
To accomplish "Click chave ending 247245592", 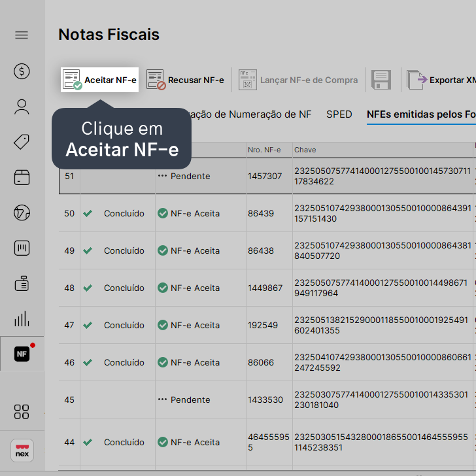I will click(382, 362).
